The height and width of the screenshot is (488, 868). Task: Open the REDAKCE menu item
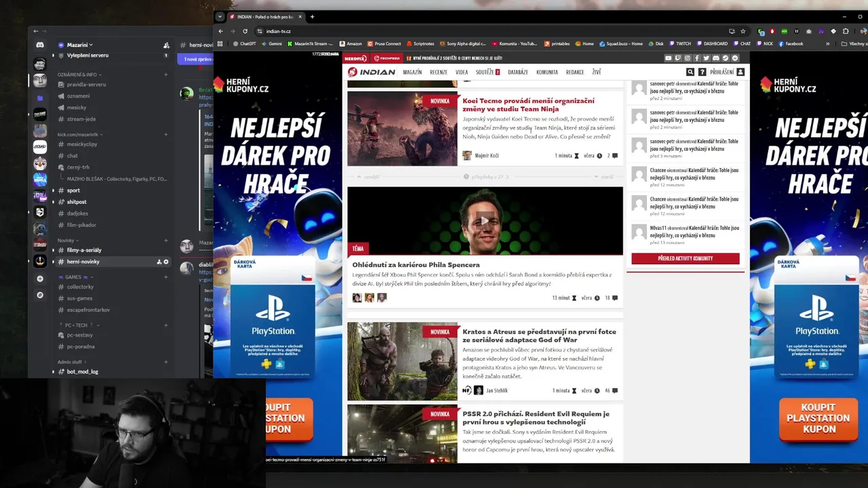pyautogui.click(x=575, y=72)
